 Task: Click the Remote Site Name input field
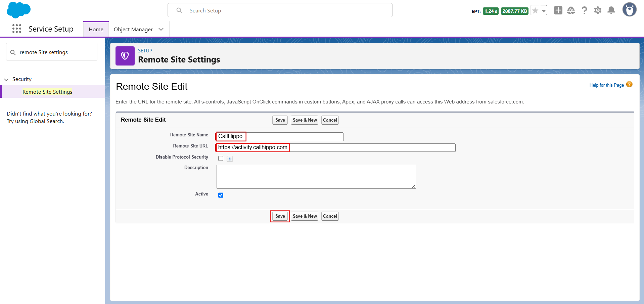click(x=280, y=136)
